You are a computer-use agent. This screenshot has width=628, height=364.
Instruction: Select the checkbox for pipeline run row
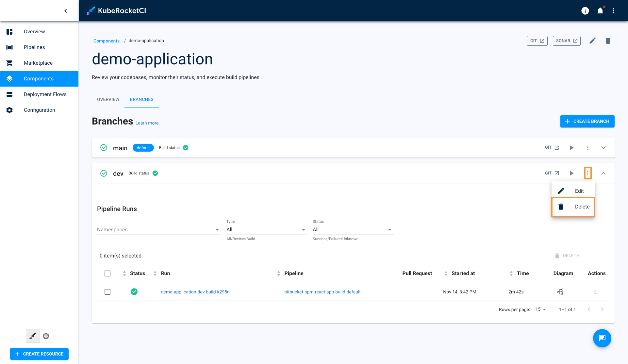[x=108, y=292]
